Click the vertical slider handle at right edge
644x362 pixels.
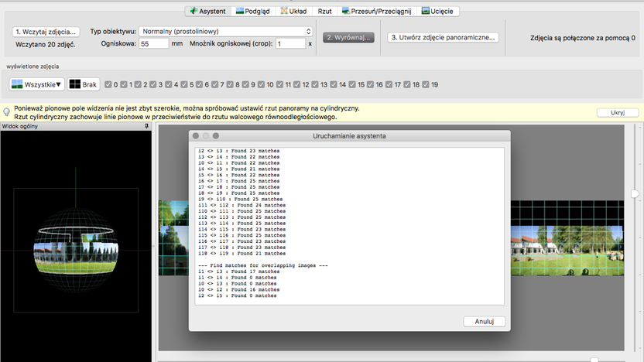tap(635, 193)
